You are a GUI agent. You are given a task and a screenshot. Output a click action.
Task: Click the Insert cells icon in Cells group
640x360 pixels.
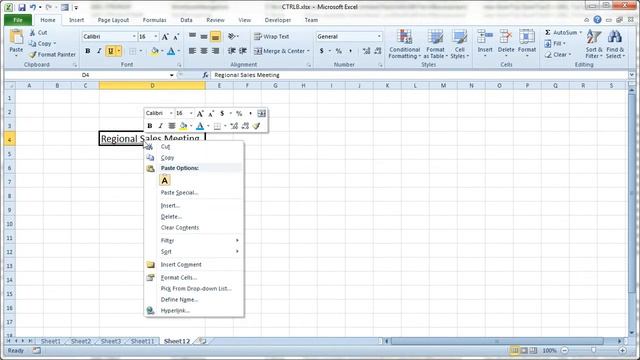pyautogui.click(x=485, y=37)
